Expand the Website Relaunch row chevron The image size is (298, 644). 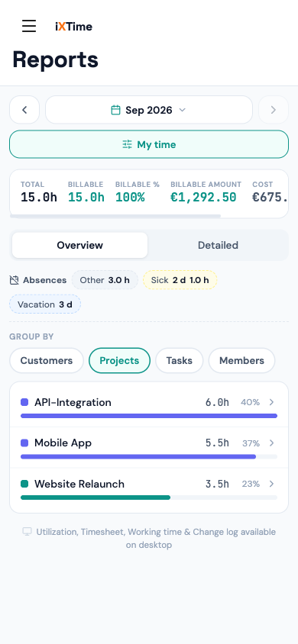click(272, 484)
